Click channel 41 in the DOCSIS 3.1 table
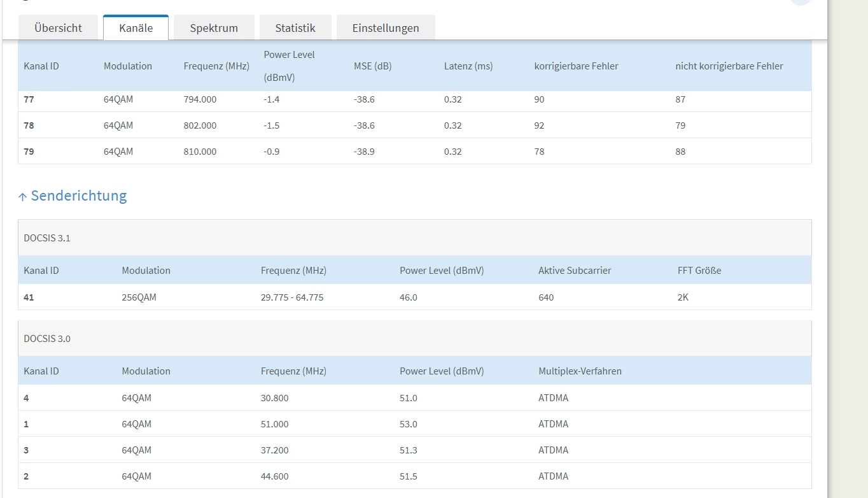 tap(29, 297)
